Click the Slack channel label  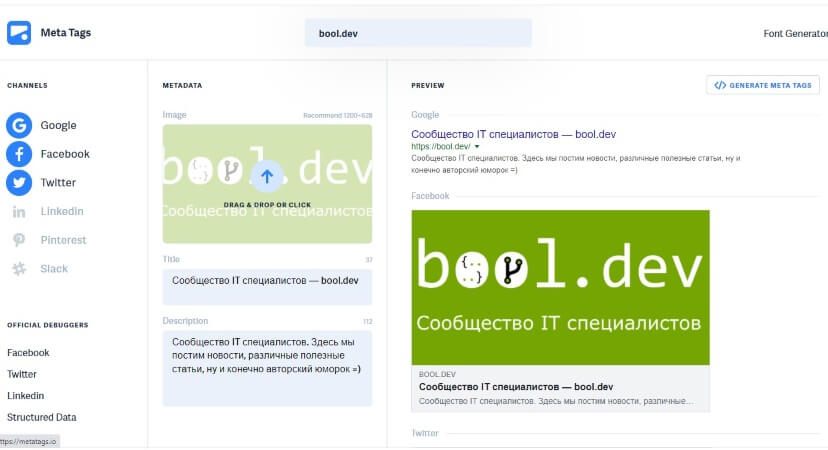click(54, 269)
